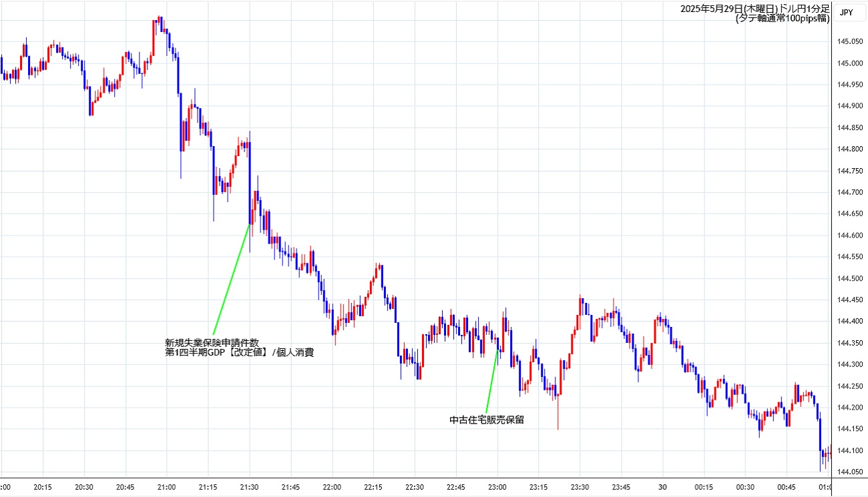Select the 144.650 price axis label
This screenshot has width=868, height=497.
coord(849,214)
